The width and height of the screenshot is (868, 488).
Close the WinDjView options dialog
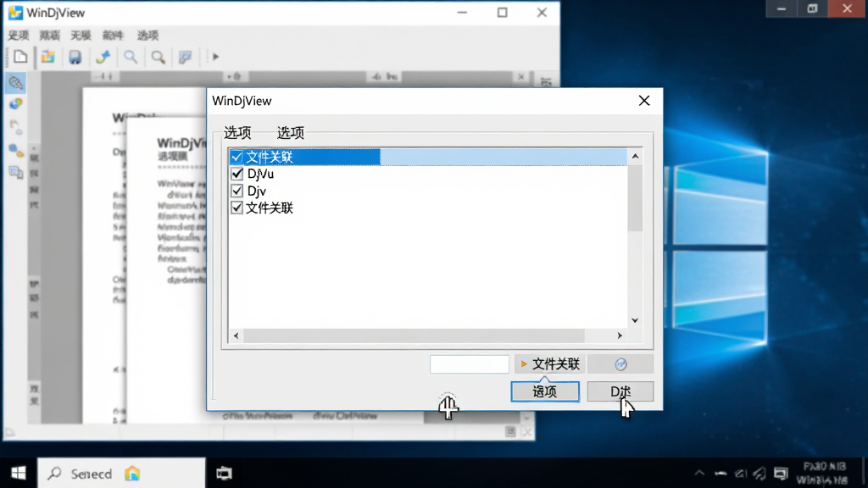tap(644, 101)
